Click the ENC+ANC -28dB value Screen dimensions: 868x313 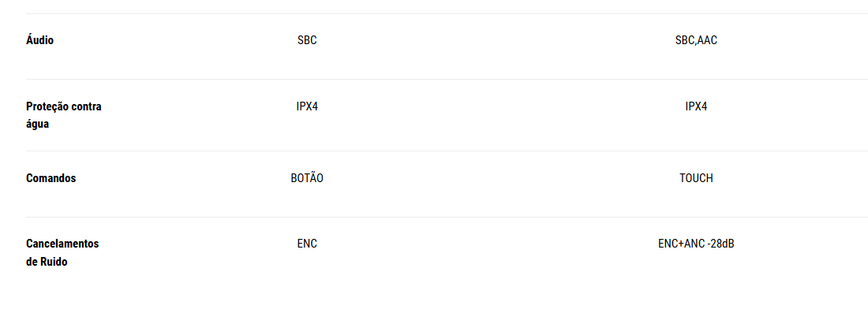click(x=696, y=244)
